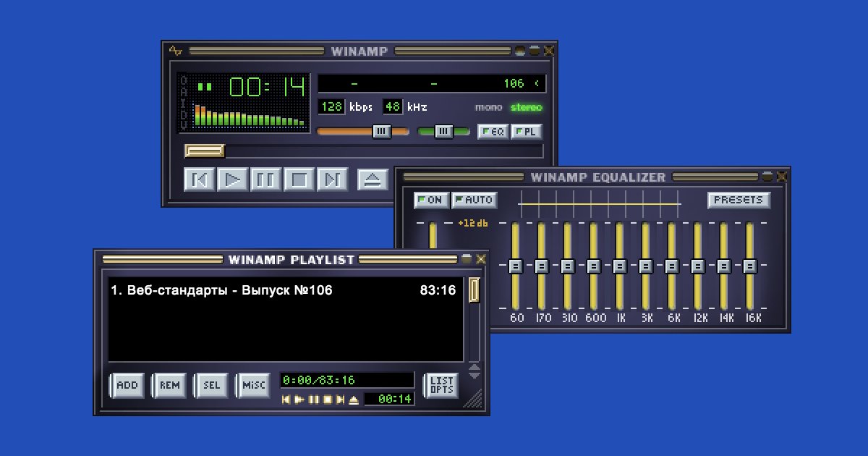Open the LIST OPTS menu
The height and width of the screenshot is (456, 868).
click(x=441, y=385)
